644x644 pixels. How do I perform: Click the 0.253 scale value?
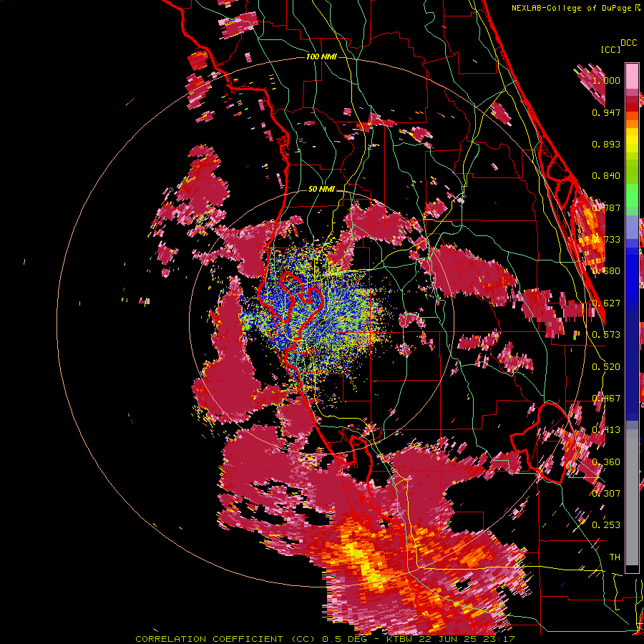click(x=606, y=525)
